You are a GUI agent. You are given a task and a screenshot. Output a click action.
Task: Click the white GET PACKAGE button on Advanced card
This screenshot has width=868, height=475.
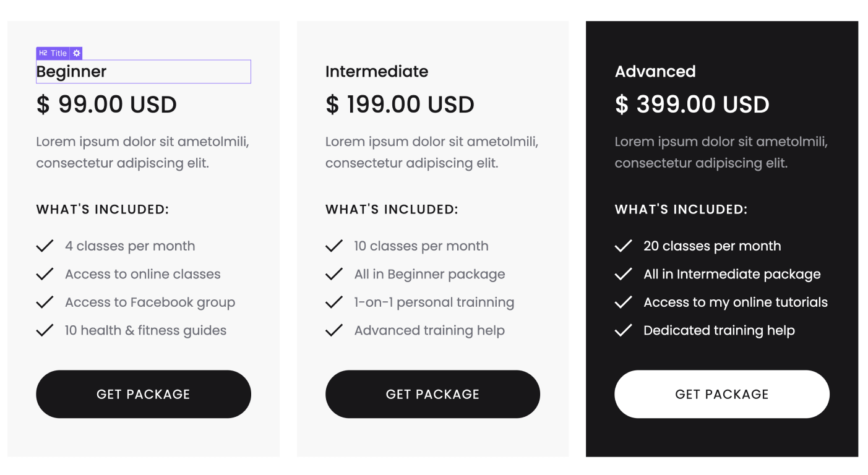click(x=721, y=394)
